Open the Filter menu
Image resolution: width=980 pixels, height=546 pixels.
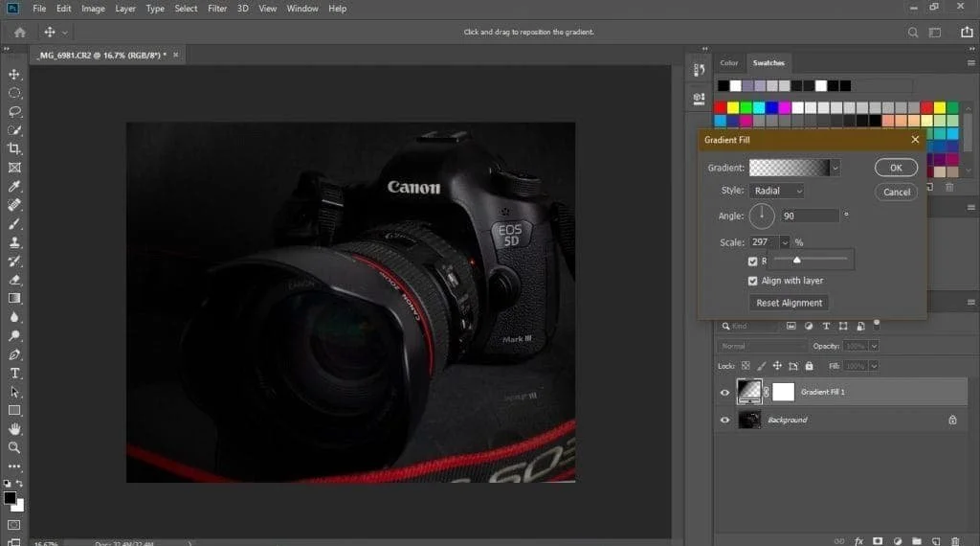pos(217,9)
